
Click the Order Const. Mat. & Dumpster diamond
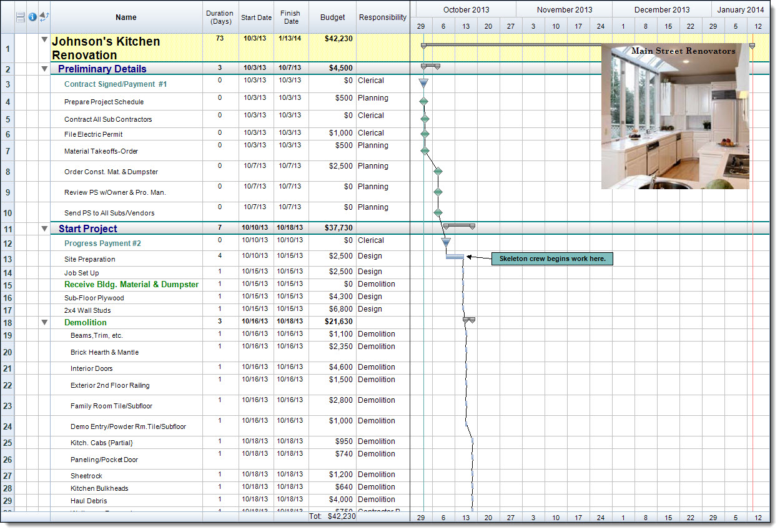[438, 171]
